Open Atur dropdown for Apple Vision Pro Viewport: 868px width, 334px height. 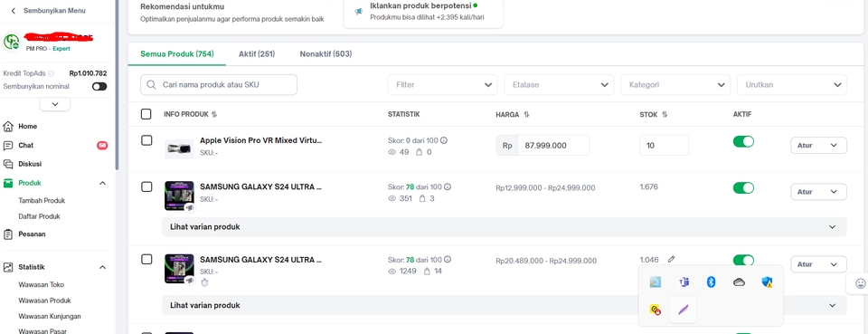click(x=818, y=145)
